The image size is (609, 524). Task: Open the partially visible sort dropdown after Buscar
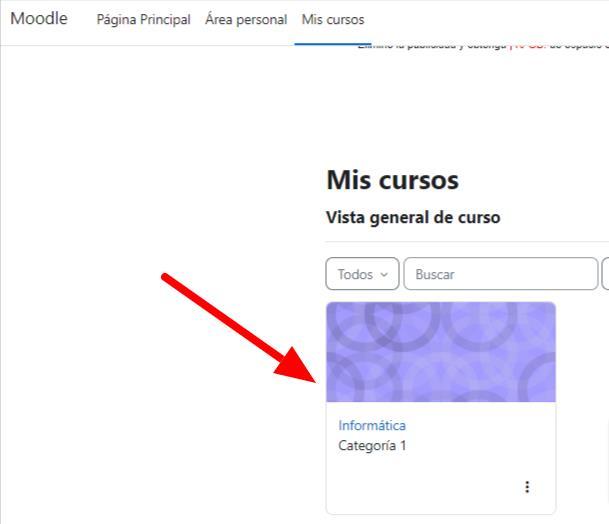(x=605, y=274)
